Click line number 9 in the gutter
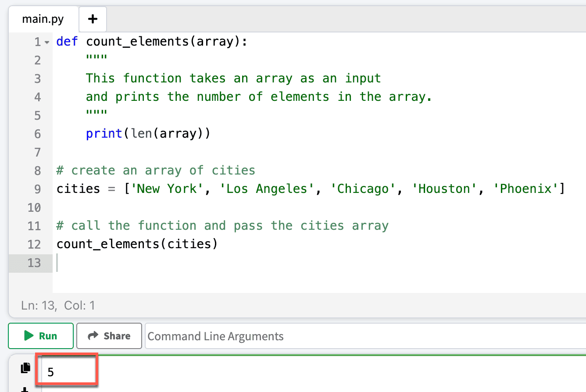Screen dimensions: 586x392 [x=37, y=189]
